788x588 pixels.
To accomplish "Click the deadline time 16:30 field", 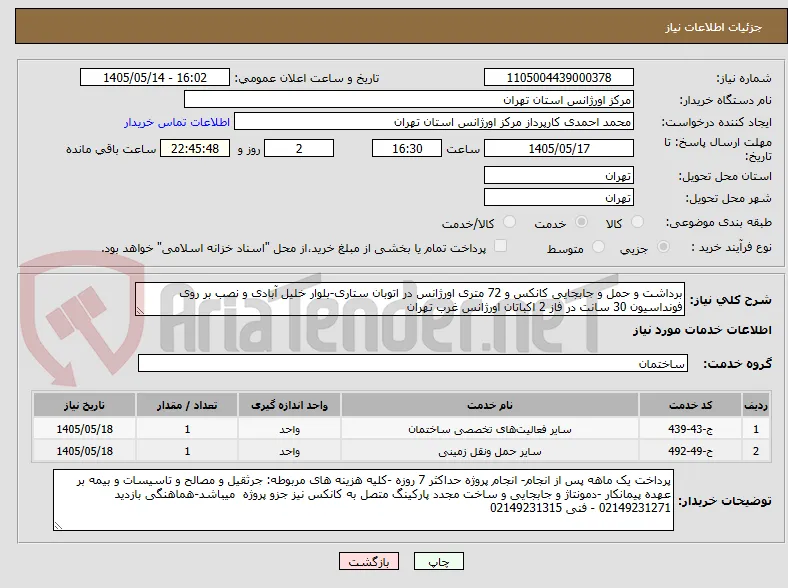I will pos(407,148).
